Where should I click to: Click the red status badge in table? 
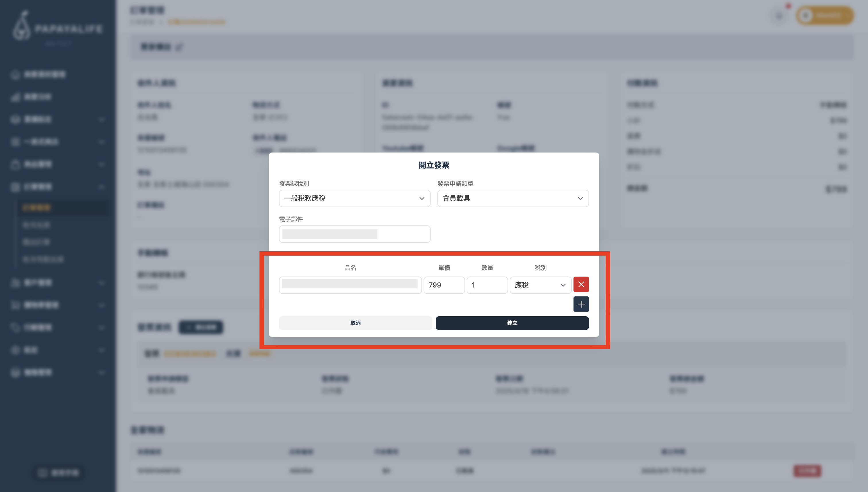coord(807,471)
